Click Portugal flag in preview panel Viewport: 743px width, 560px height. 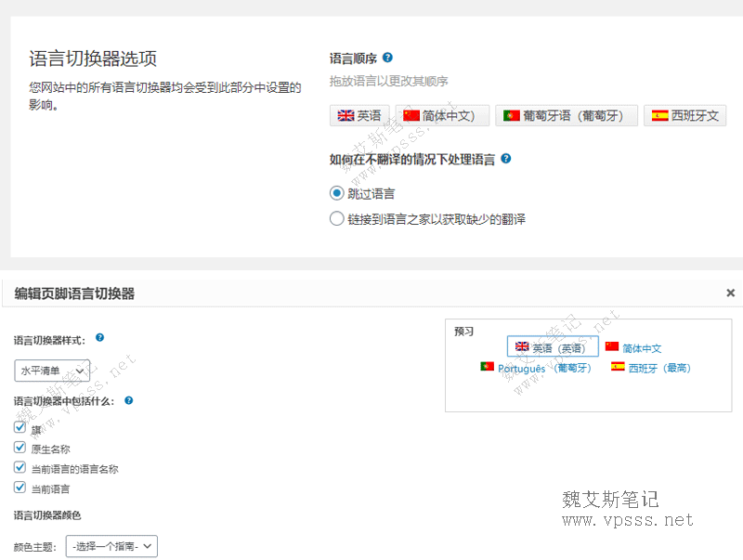coord(487,367)
